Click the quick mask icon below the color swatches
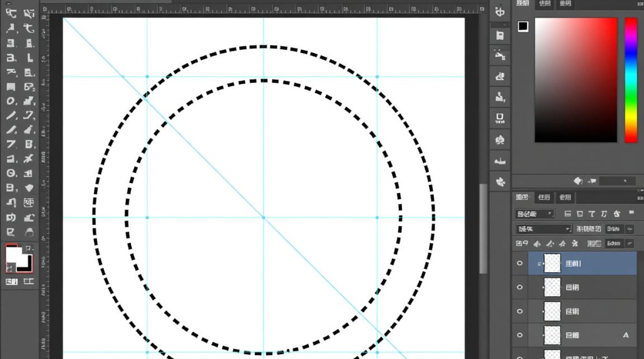644x359 pixels. click(11, 281)
